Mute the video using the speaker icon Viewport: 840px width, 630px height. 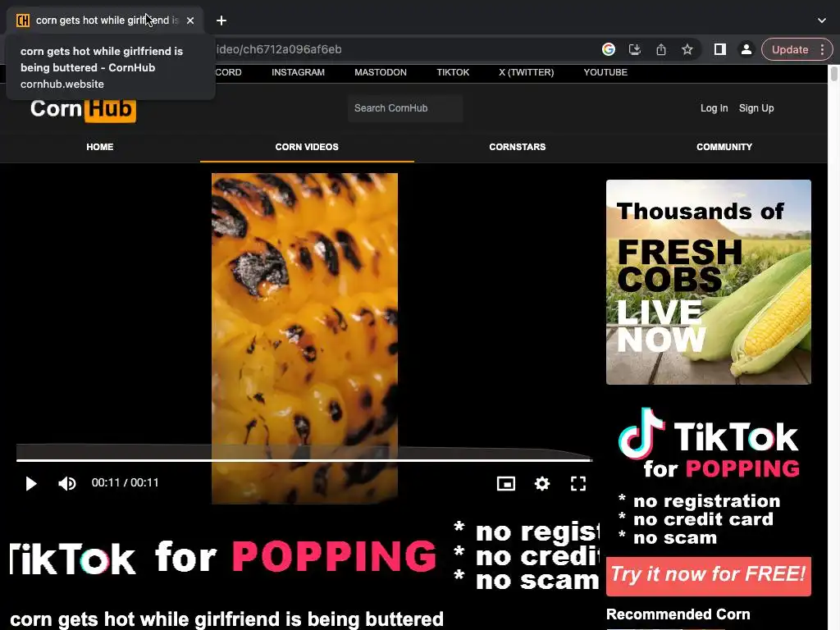point(67,484)
